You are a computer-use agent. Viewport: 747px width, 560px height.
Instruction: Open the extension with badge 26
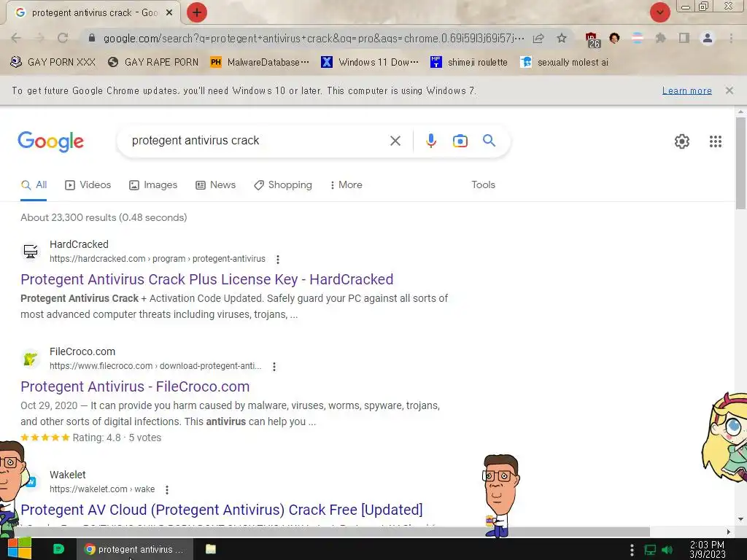(592, 39)
